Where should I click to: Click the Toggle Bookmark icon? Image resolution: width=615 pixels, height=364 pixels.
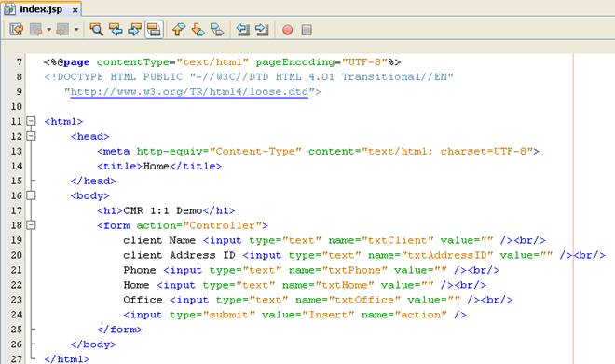(x=217, y=30)
